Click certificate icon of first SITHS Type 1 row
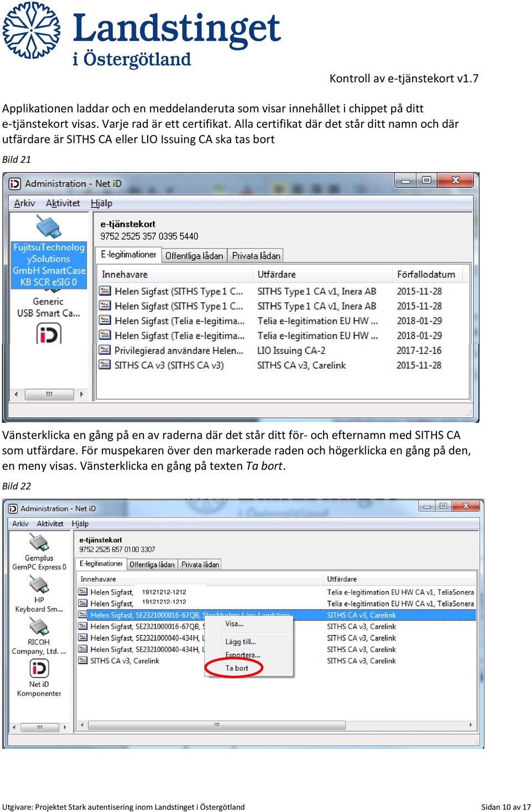Screen dimensions: 531x812 coord(105,291)
